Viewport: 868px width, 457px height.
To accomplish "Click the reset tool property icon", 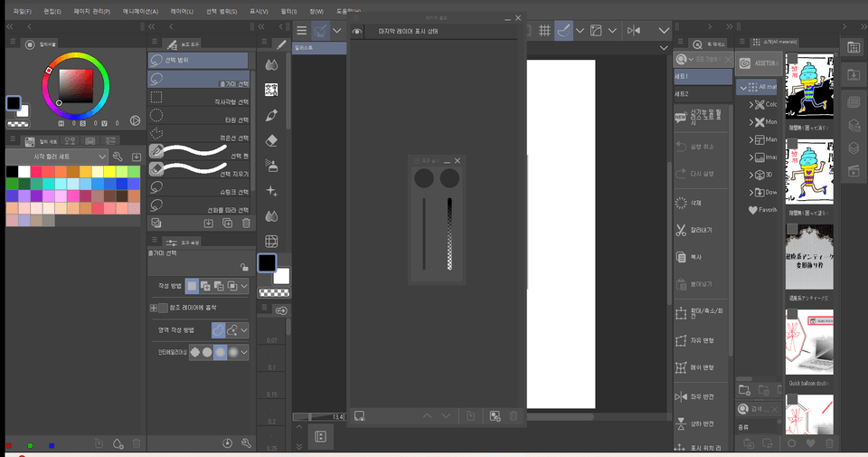I will click(228, 443).
